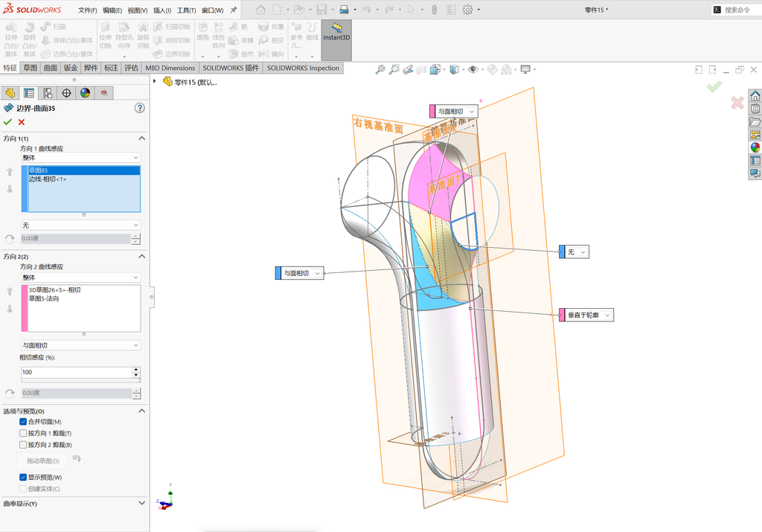Open 插入(I) menu
The width and height of the screenshot is (762, 532).
(x=162, y=10)
